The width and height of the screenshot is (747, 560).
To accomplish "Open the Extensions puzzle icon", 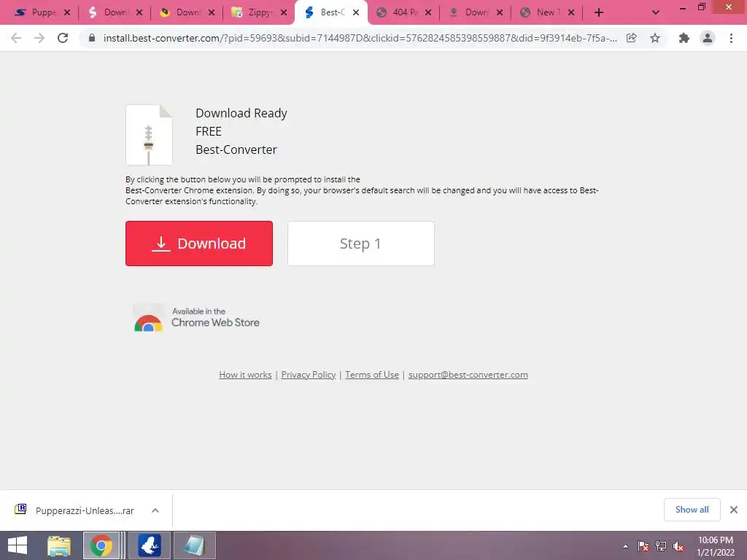I will pos(684,38).
